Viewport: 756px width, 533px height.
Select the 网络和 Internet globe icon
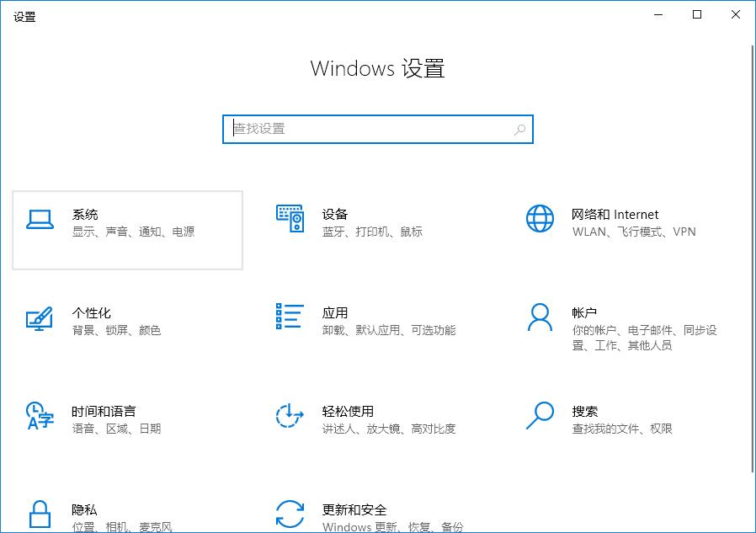540,219
